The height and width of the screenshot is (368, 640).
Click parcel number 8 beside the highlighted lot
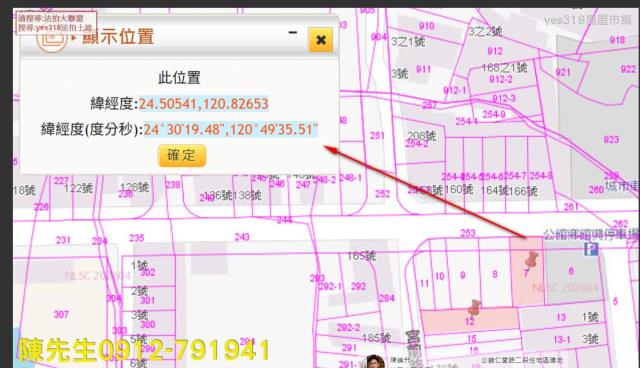point(495,274)
